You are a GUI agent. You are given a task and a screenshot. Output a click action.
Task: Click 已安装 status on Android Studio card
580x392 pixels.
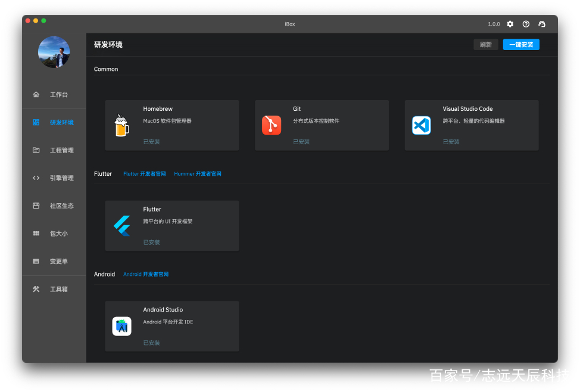click(x=151, y=343)
